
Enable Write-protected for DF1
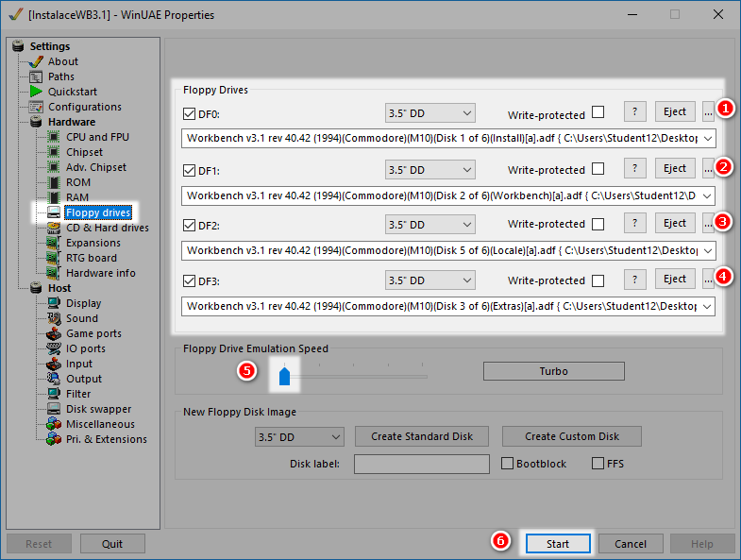[x=598, y=169]
